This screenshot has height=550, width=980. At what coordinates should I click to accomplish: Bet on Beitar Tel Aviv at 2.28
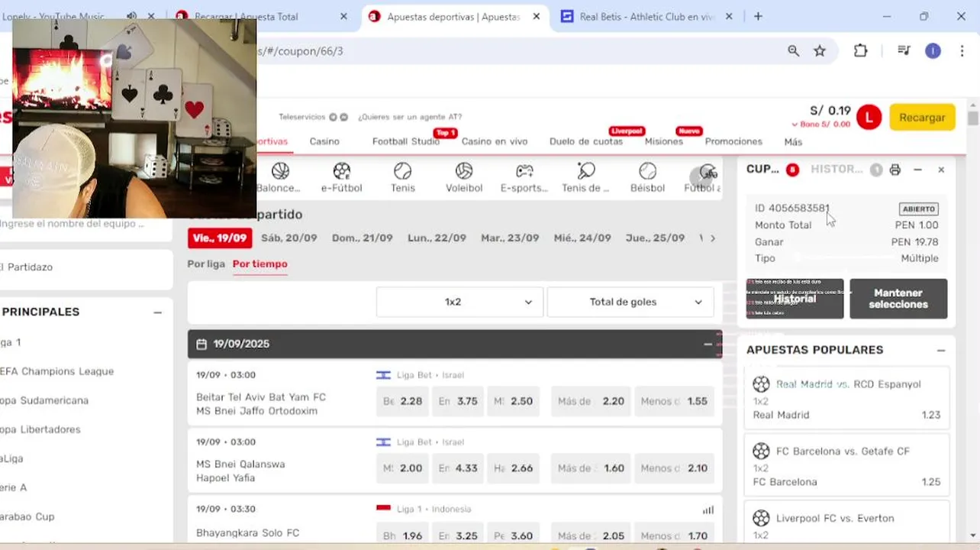402,401
